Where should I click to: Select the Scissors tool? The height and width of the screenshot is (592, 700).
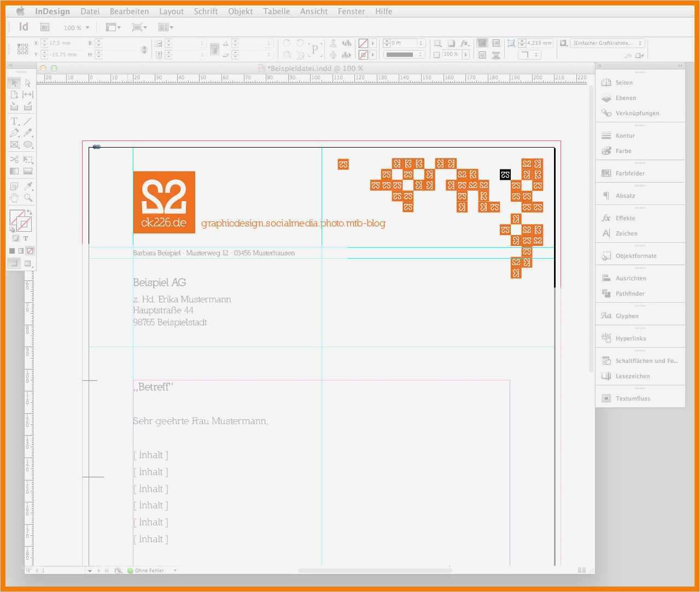pos(14,159)
